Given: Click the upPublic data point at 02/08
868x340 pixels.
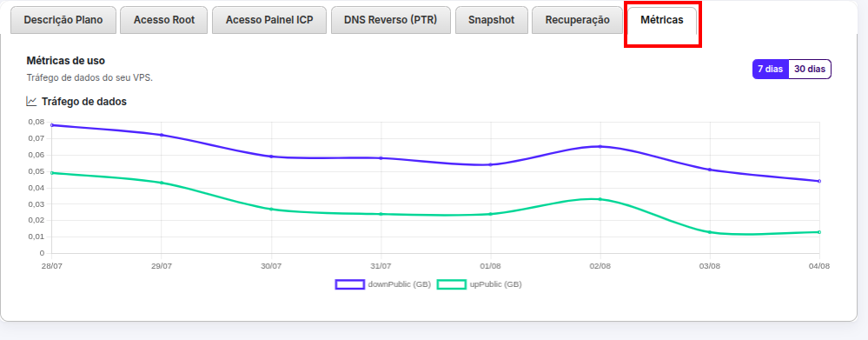Looking at the screenshot, I should [600, 199].
